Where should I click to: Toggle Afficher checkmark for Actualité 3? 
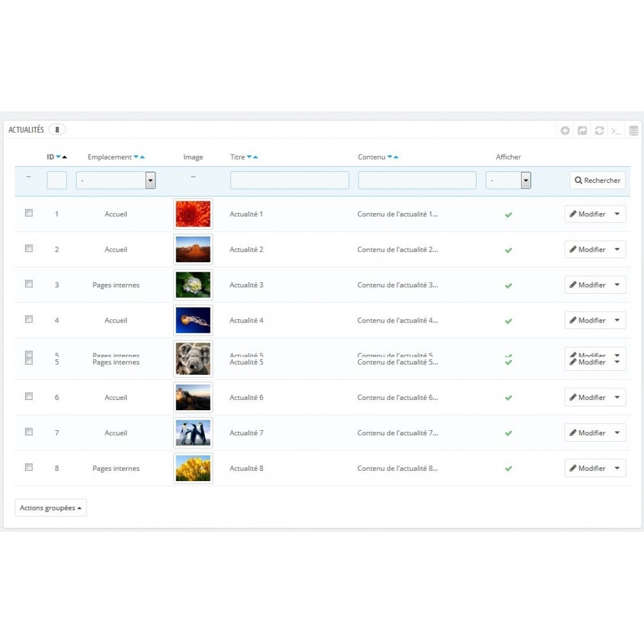(509, 285)
